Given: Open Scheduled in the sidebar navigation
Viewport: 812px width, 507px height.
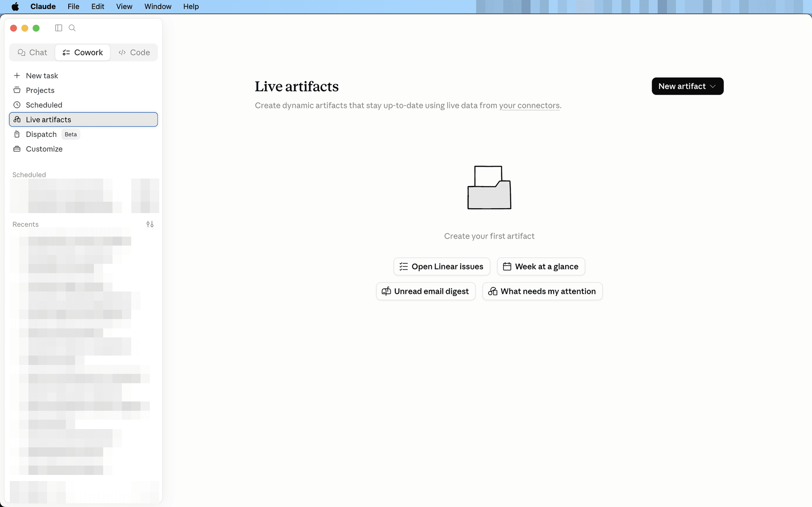Looking at the screenshot, I should (83, 105).
